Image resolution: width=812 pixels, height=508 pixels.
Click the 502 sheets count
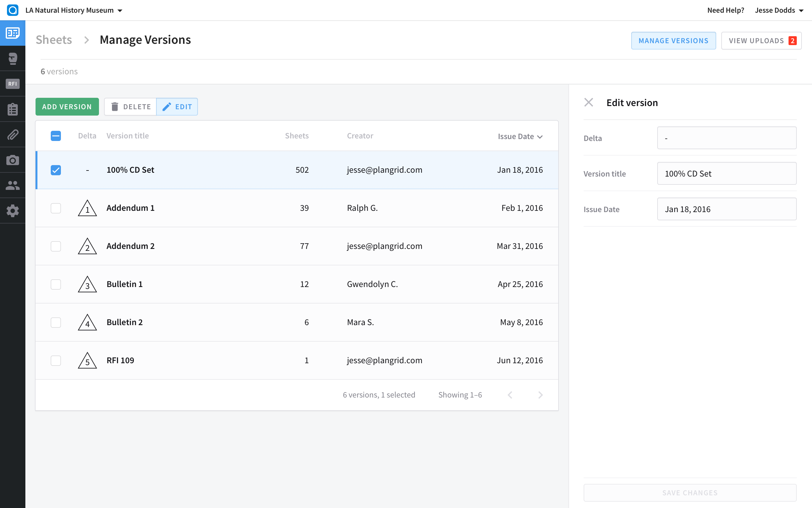click(302, 170)
